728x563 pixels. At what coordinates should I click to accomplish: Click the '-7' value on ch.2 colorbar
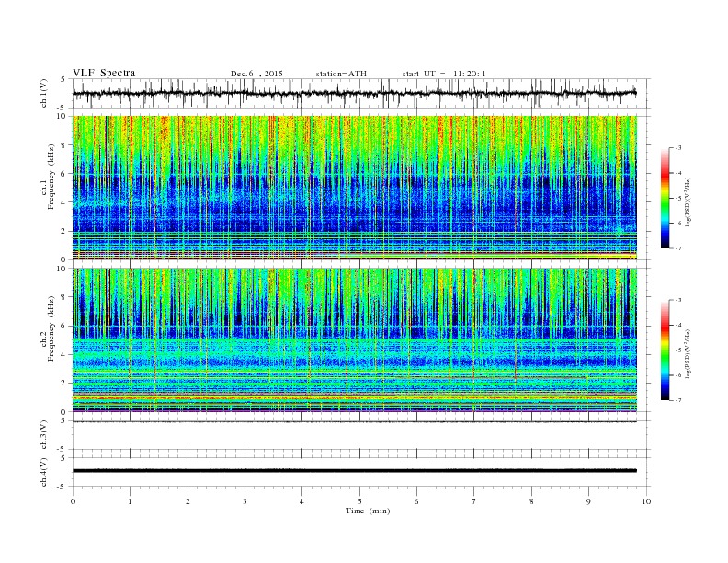coord(678,400)
